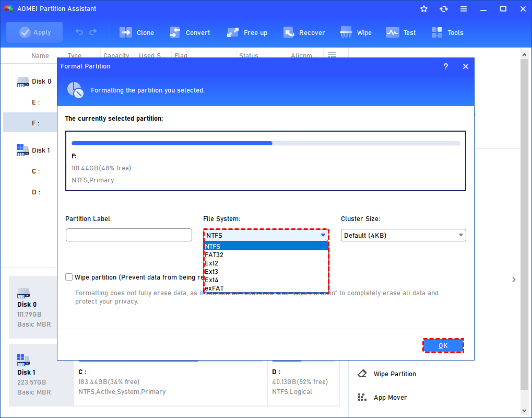Viewport: 532px width, 418px height.
Task: Select Disk 1 223.57GB map block
Action: pyautogui.click(x=41, y=375)
